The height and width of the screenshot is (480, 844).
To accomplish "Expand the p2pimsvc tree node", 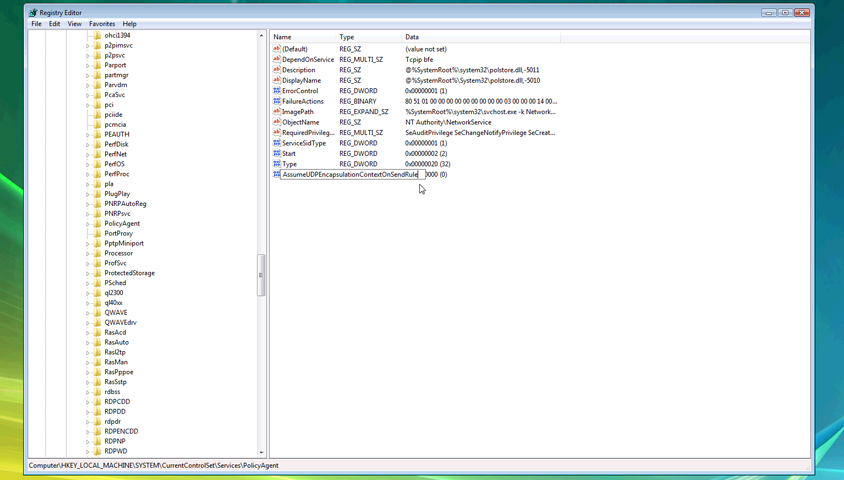I will (88, 45).
